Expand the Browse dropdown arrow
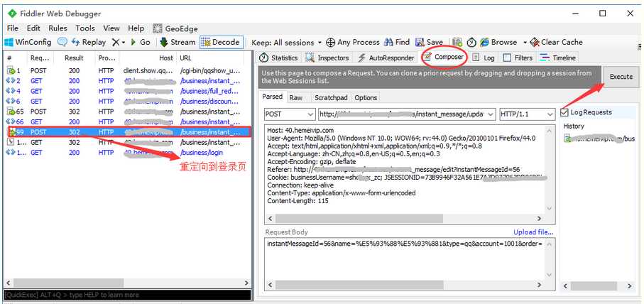The height and width of the screenshot is (304, 644). 525,43
